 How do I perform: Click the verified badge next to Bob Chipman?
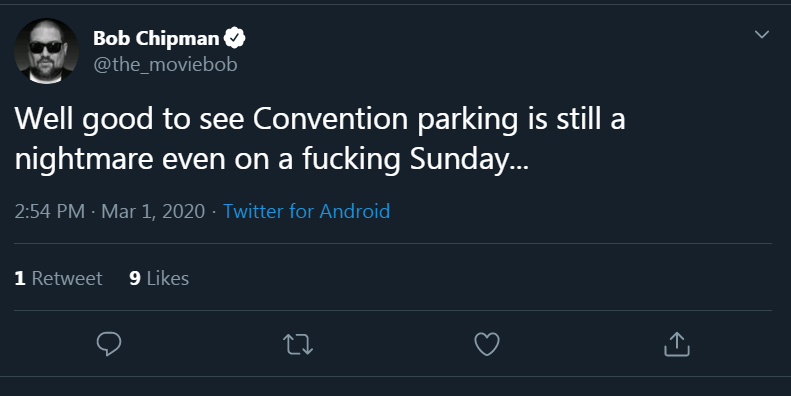coord(235,38)
